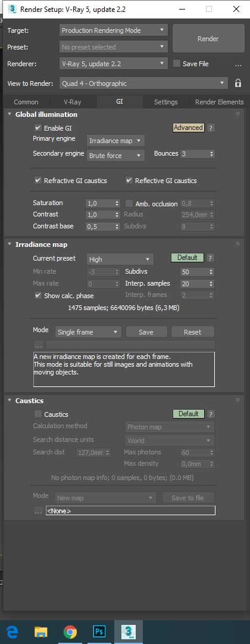Click Interp. samples value field

tap(195, 283)
